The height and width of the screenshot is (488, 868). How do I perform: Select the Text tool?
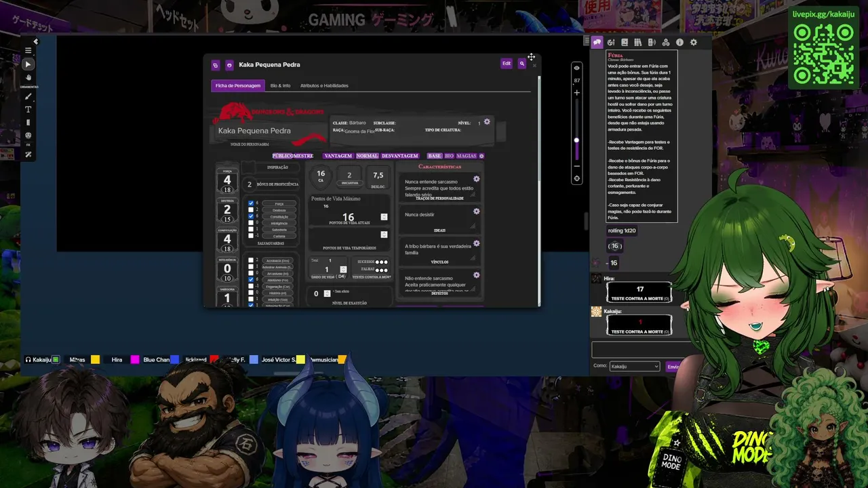point(28,110)
